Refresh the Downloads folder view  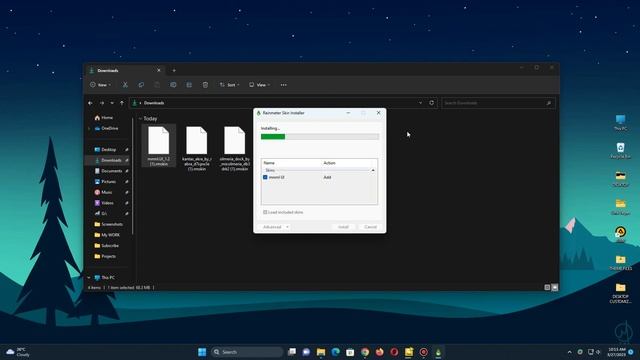tap(431, 103)
